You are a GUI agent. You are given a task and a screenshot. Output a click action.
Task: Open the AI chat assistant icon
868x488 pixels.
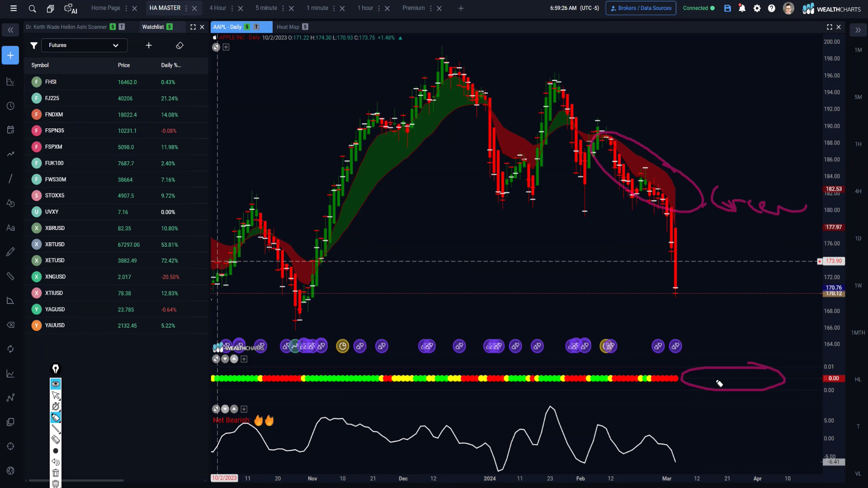pos(71,8)
